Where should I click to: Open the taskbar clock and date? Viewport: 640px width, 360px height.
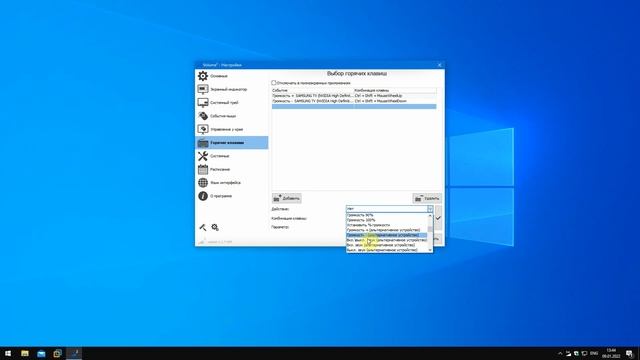point(611,353)
